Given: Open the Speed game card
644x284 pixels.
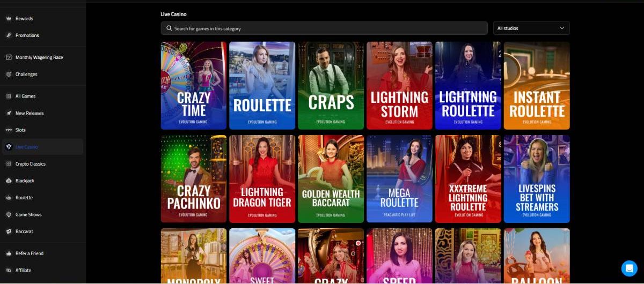Looking at the screenshot, I should (399, 256).
